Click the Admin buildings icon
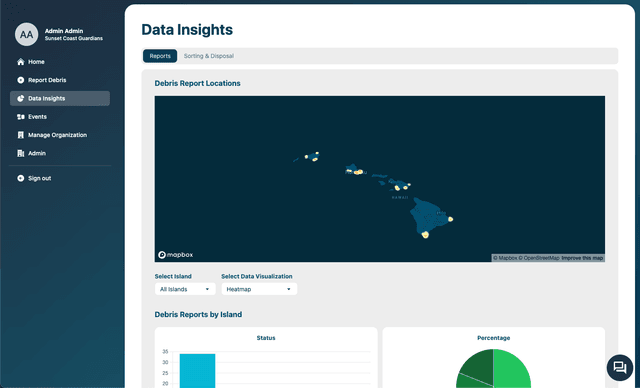Image resolution: width=640 pixels, height=388 pixels. pos(21,153)
